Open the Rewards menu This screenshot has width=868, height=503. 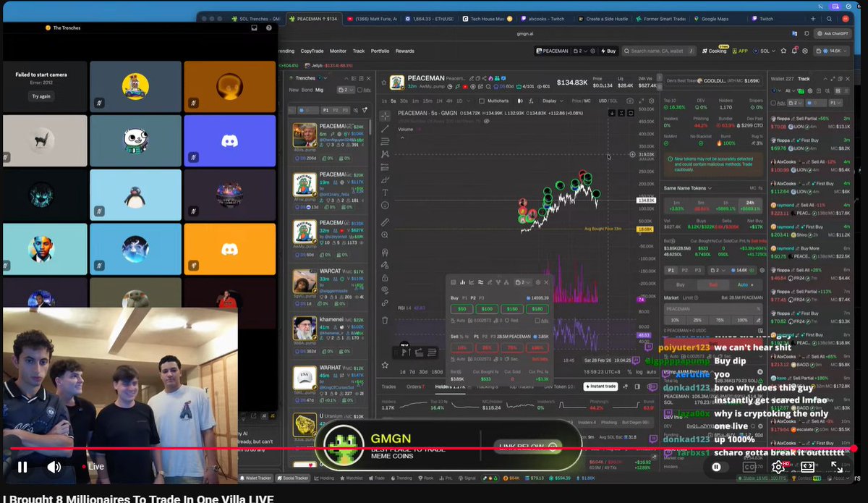click(x=405, y=51)
